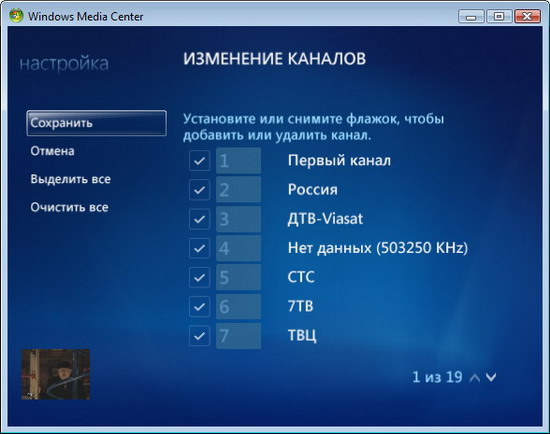Select the 7ТВ channel name
550x434 pixels.
[301, 306]
